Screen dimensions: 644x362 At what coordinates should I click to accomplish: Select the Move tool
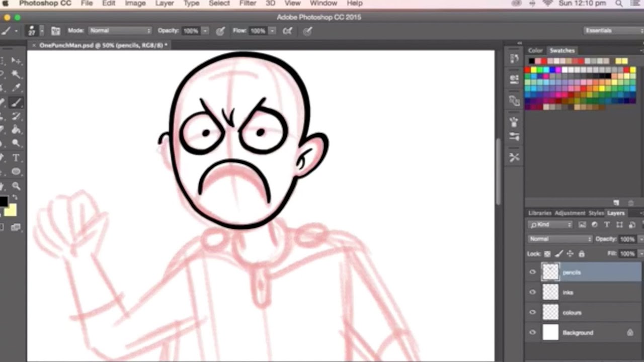click(16, 61)
